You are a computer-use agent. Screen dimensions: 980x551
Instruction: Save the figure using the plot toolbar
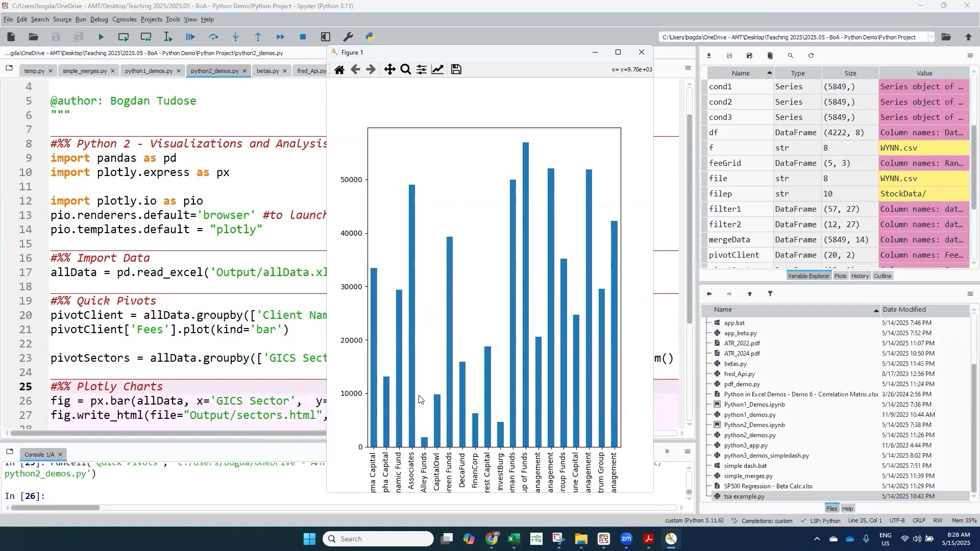tap(456, 69)
